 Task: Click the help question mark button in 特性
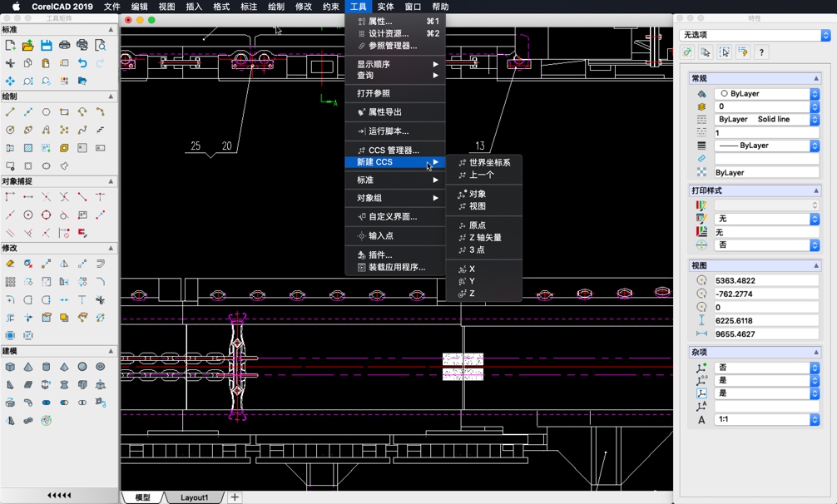pos(763,52)
